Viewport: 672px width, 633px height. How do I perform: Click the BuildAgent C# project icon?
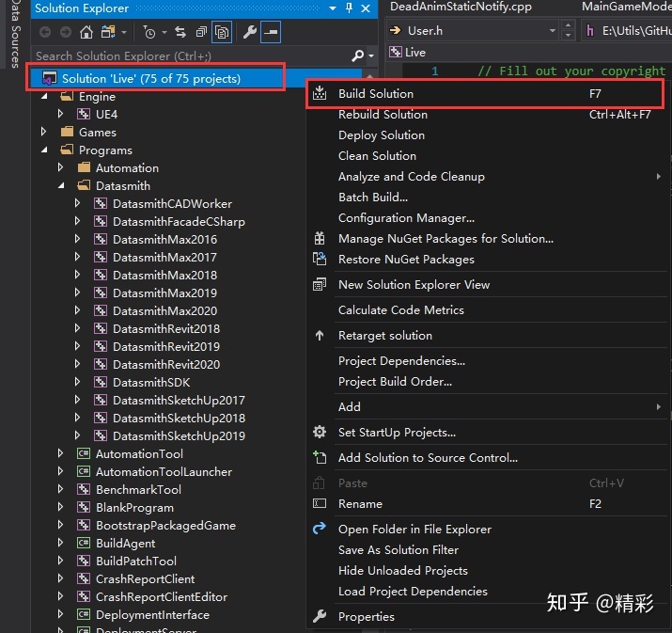84,543
